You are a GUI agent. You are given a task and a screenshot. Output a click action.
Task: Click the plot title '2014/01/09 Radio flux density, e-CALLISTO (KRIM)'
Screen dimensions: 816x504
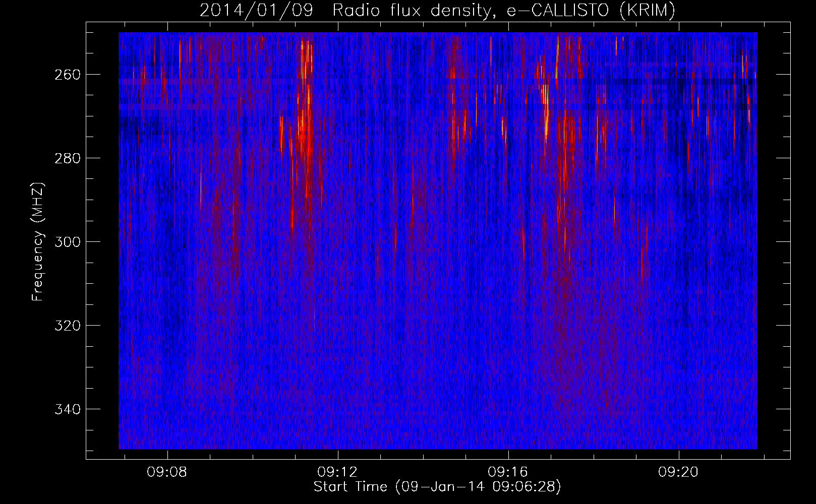(437, 10)
